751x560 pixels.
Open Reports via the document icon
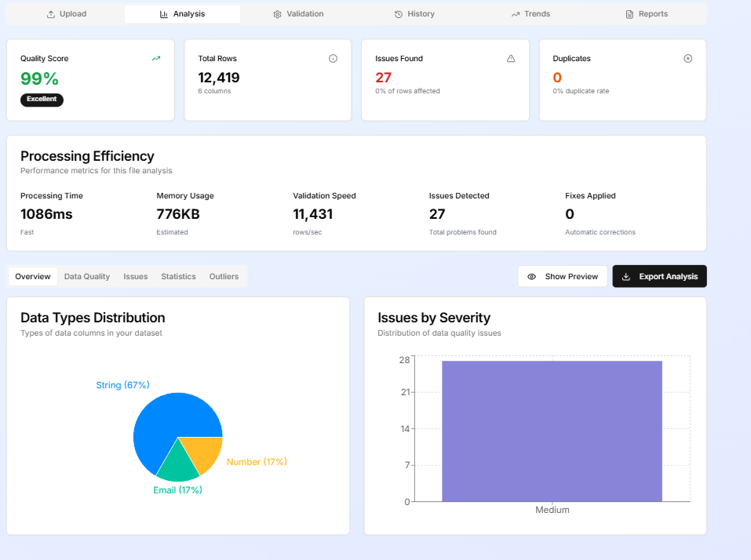point(628,13)
